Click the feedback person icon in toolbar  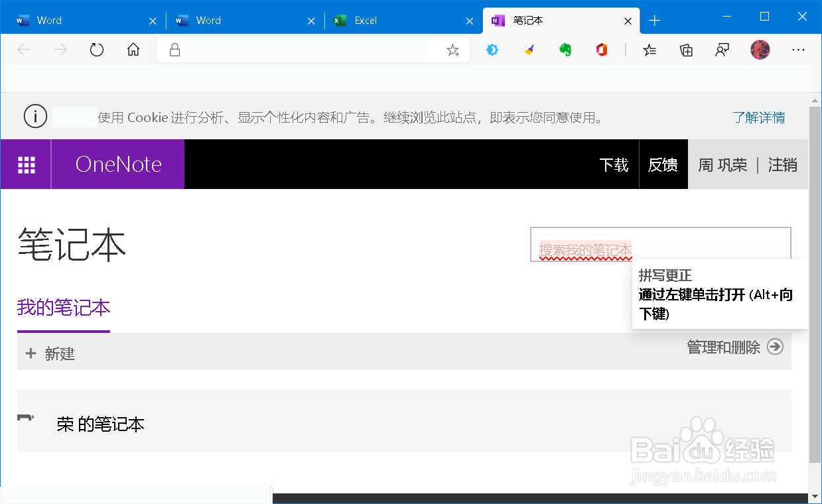(x=722, y=50)
